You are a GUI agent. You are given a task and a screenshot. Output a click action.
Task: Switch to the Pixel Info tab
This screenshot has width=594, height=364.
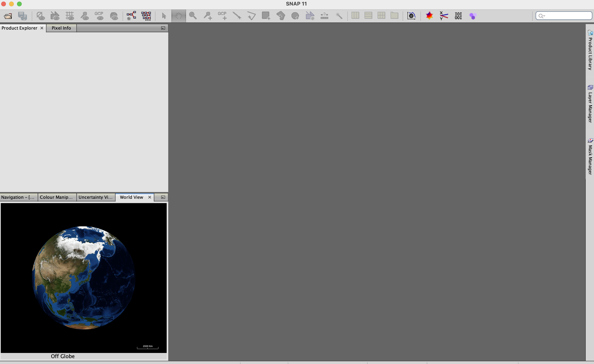click(61, 28)
